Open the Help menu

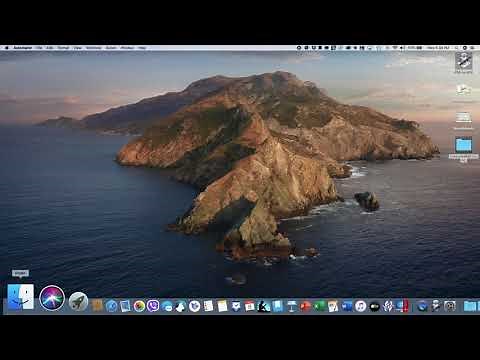142,48
